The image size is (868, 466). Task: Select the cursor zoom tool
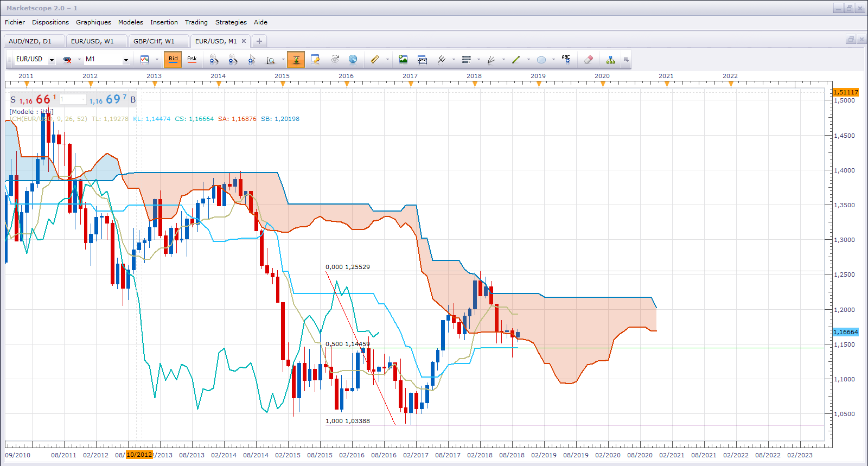[x=252, y=60]
